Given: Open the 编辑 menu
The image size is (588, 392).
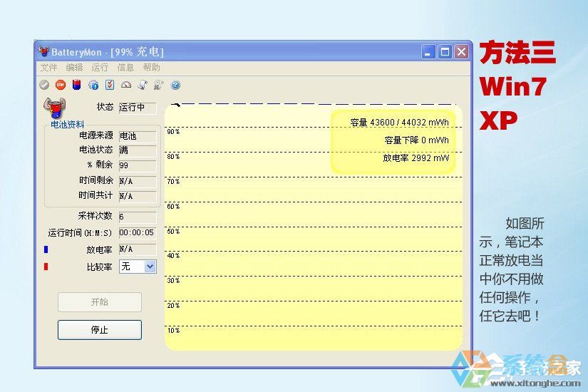Looking at the screenshot, I should 74,68.
